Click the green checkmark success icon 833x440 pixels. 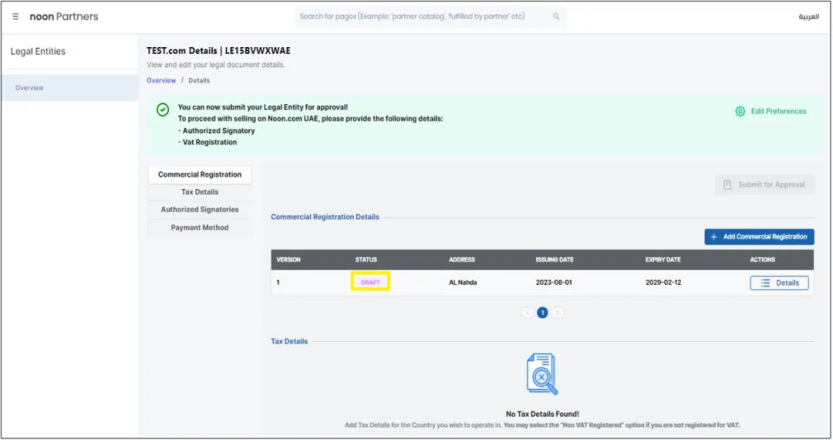pyautogui.click(x=163, y=110)
